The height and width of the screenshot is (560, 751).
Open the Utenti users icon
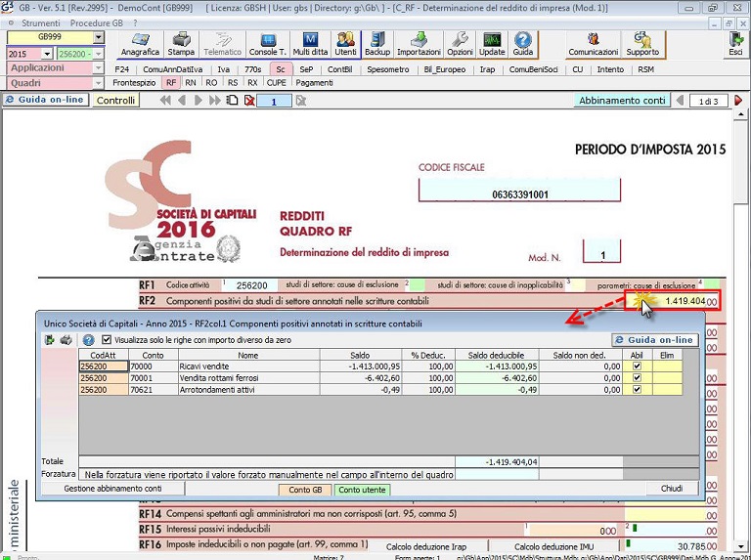[345, 44]
